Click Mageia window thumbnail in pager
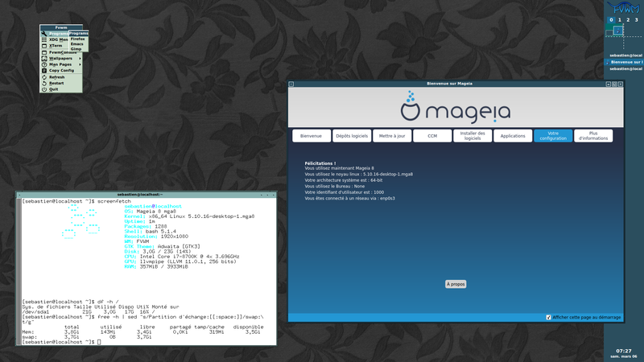The height and width of the screenshot is (362, 644). coord(618,30)
